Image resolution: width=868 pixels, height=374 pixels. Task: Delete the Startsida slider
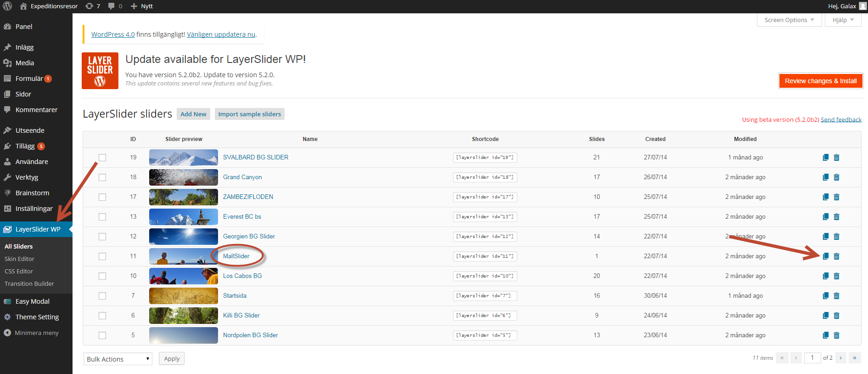836,296
